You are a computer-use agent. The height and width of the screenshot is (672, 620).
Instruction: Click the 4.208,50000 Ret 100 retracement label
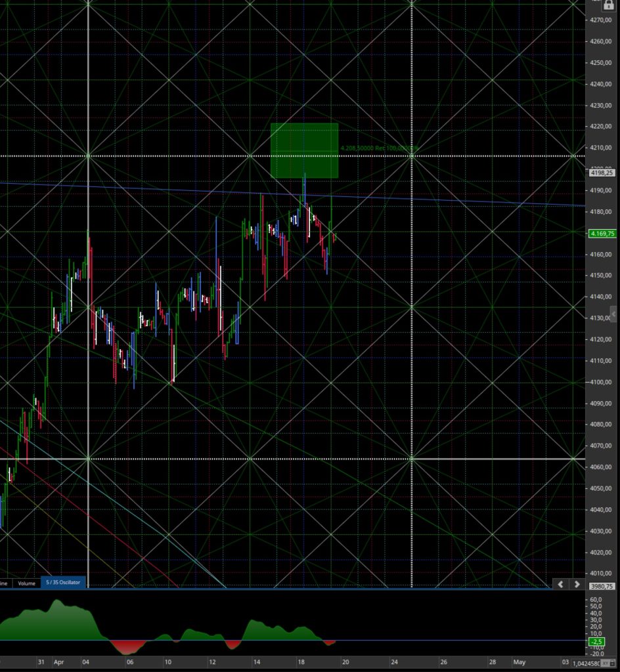379,148
